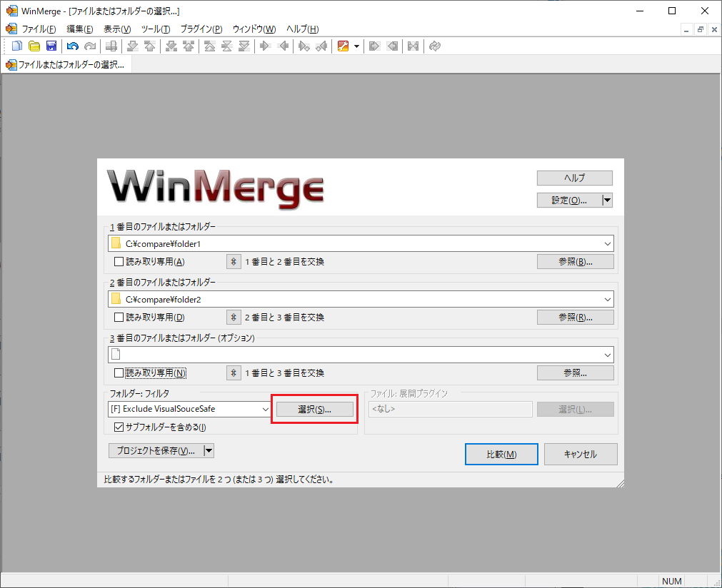Click the Open folder toolbar icon
The height and width of the screenshot is (588, 722).
point(34,46)
